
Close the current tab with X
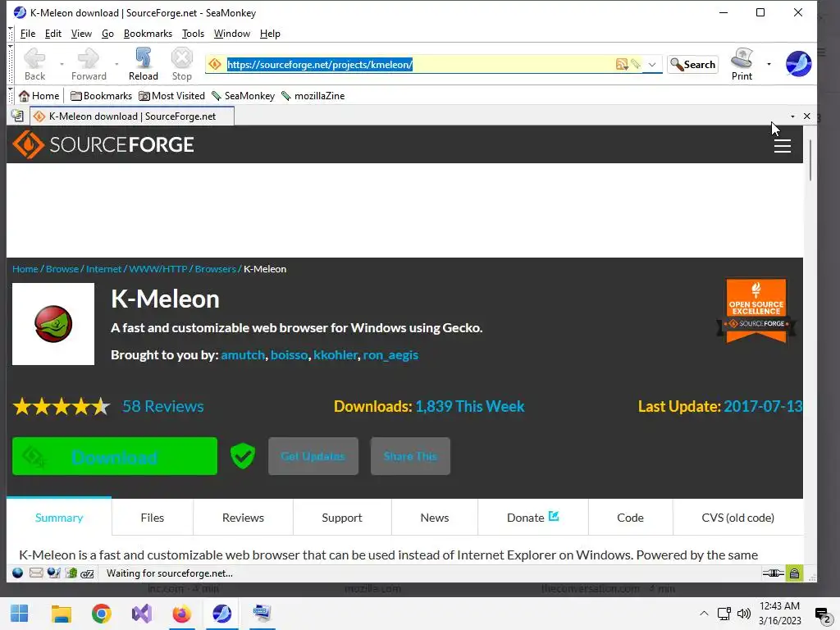pyautogui.click(x=807, y=116)
